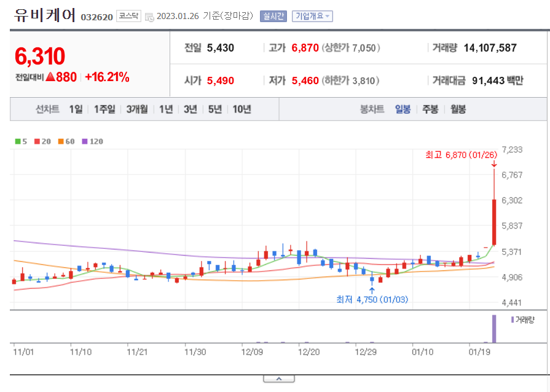Click the 거래량 value 14,107,587
Screen dimensions: 550x392
tap(490, 48)
